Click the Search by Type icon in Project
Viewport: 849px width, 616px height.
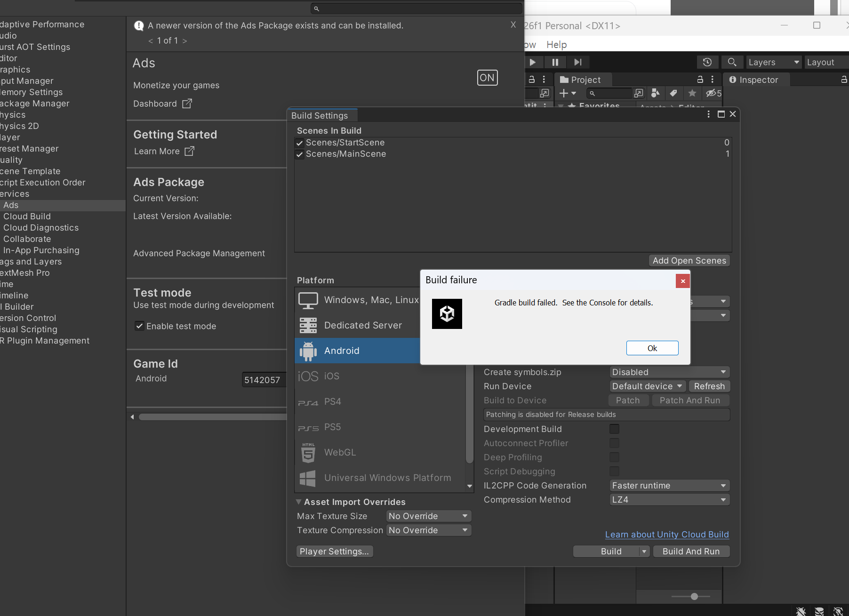pos(655,93)
